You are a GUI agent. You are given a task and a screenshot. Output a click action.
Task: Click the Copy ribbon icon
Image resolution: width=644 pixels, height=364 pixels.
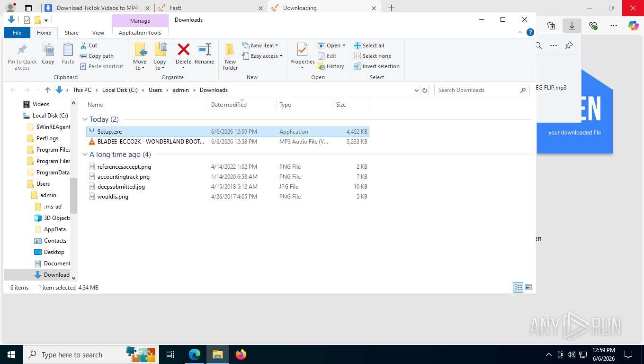pyautogui.click(x=48, y=54)
